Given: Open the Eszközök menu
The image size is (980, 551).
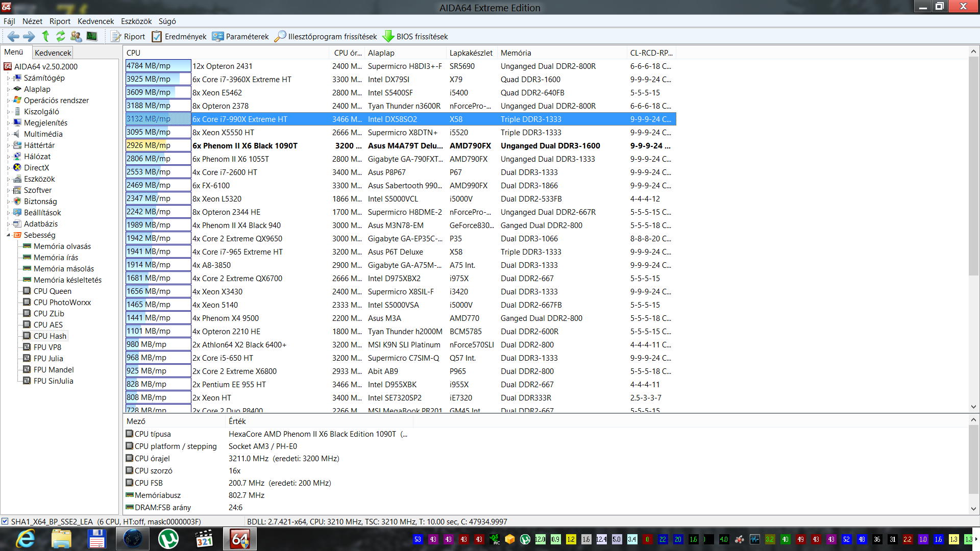Looking at the screenshot, I should [136, 21].
